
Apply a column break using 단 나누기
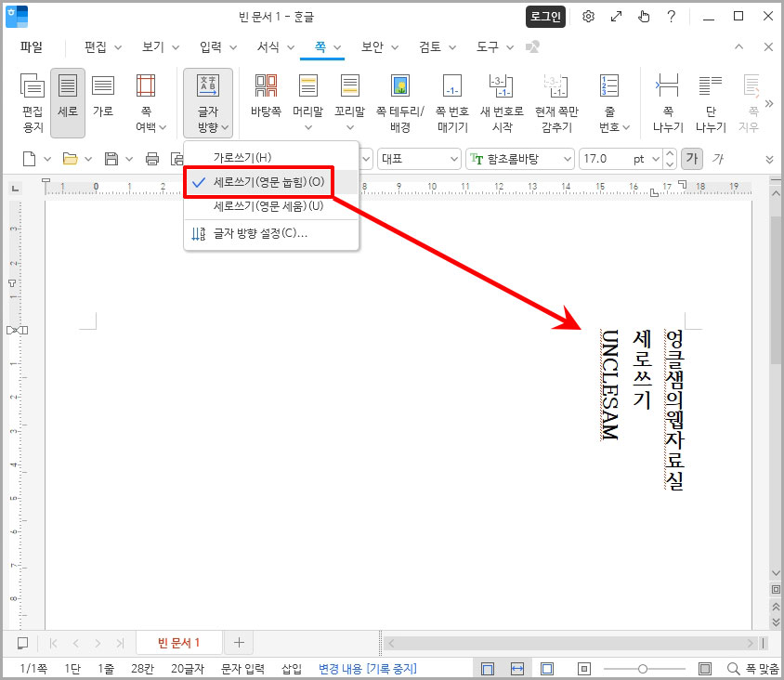click(711, 102)
